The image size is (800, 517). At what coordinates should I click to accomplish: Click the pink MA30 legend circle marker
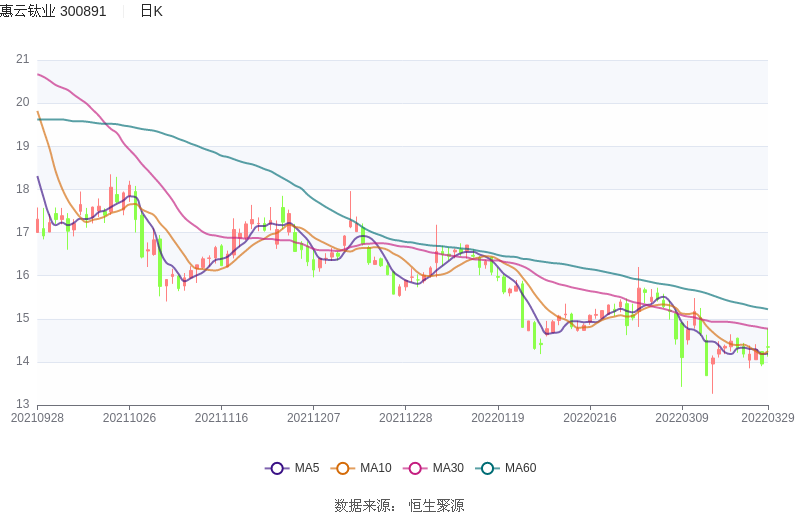[x=415, y=468]
